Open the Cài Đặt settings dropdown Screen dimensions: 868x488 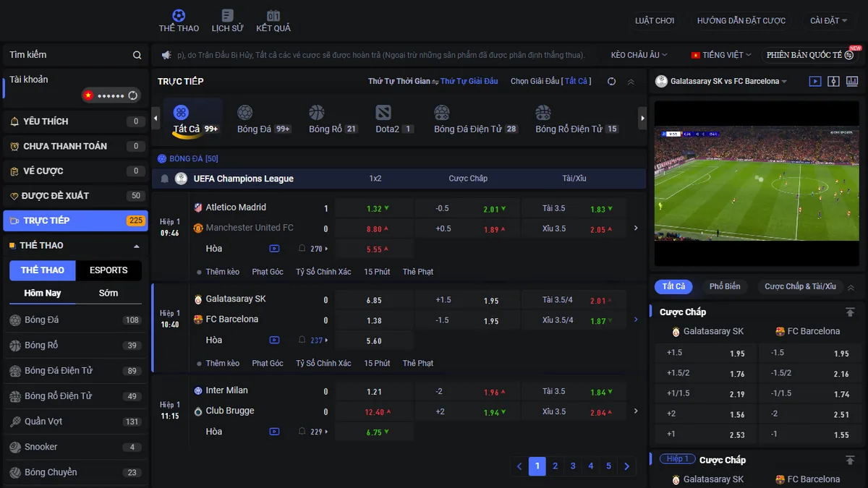(829, 21)
